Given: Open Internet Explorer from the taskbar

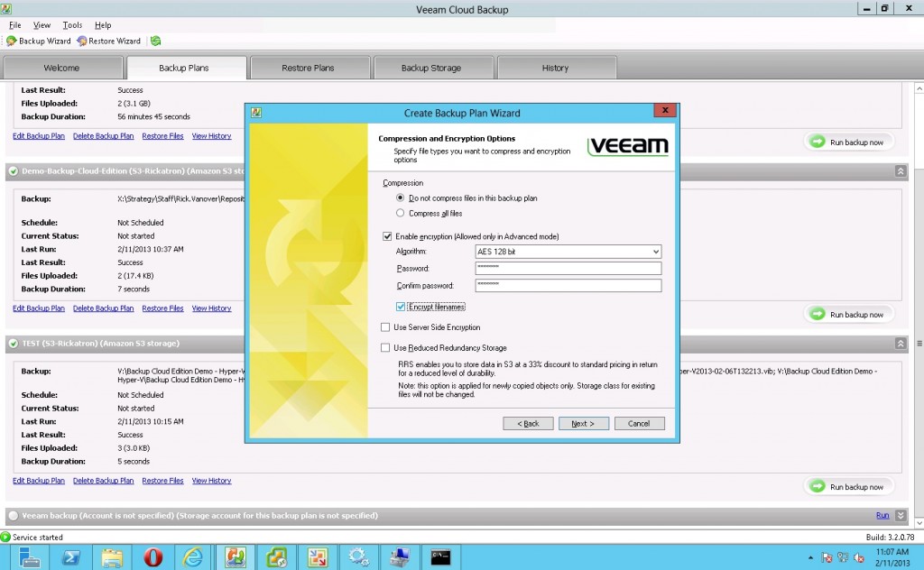Looking at the screenshot, I should point(193,557).
